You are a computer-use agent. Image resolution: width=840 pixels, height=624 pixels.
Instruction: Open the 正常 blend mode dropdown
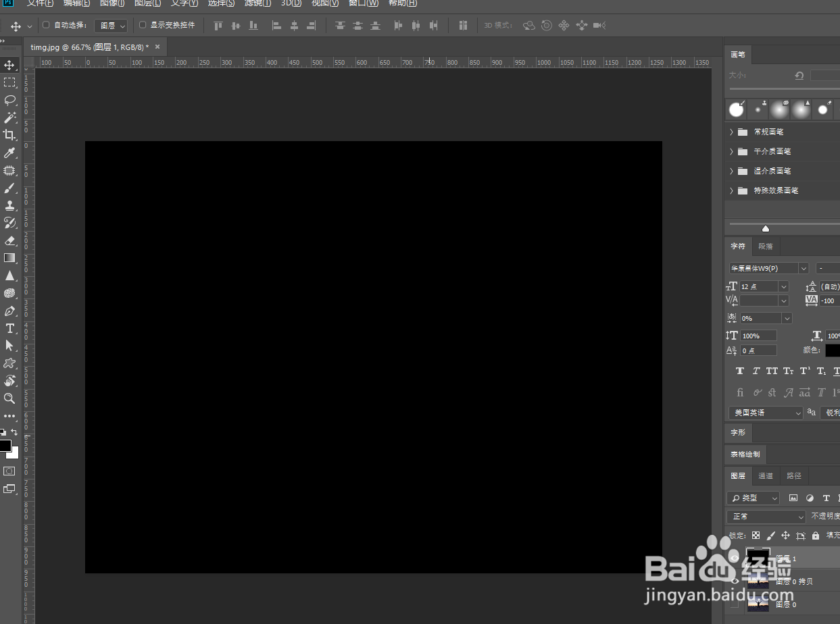766,516
